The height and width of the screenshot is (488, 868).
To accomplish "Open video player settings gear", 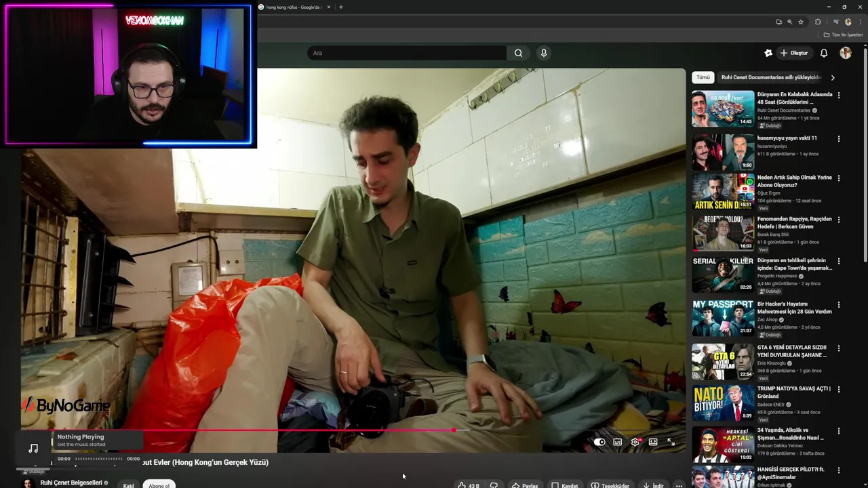I will [635, 442].
